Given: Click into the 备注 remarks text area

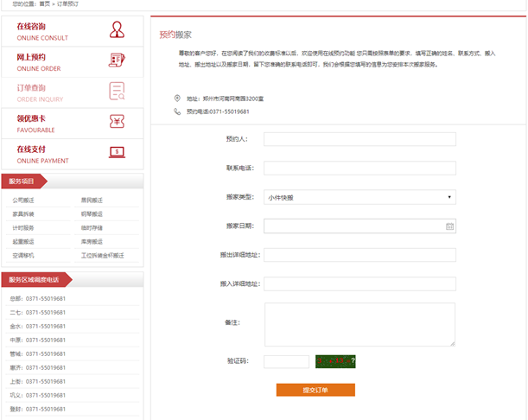Looking at the screenshot, I should (x=359, y=323).
